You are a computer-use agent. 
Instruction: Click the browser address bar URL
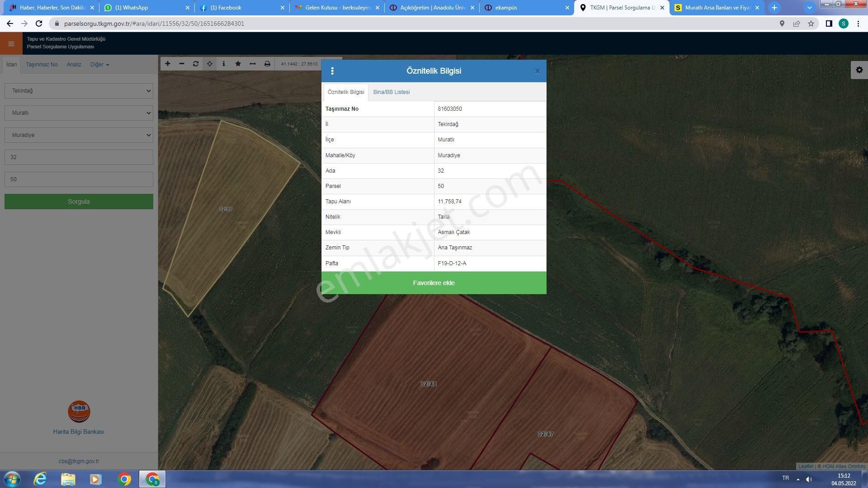[x=154, y=23]
